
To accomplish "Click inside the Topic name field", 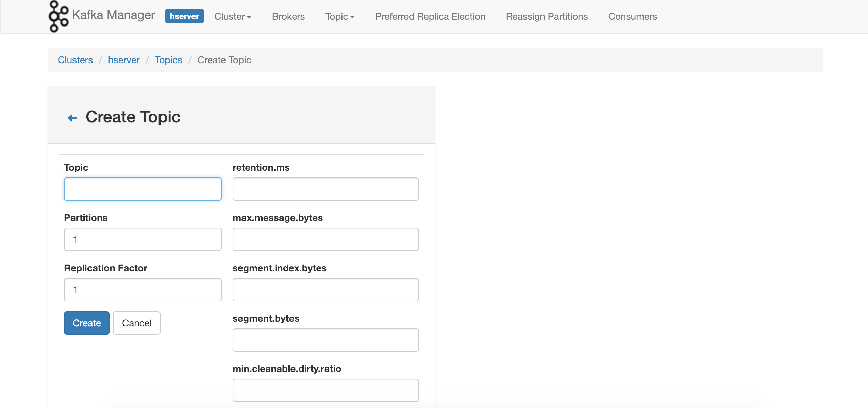I will (x=143, y=189).
